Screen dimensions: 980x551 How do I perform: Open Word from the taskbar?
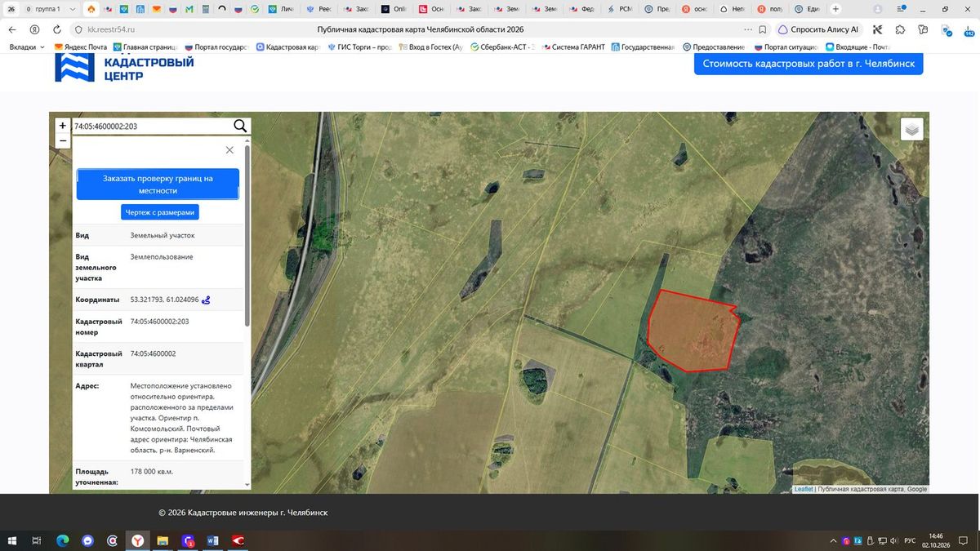point(213,540)
